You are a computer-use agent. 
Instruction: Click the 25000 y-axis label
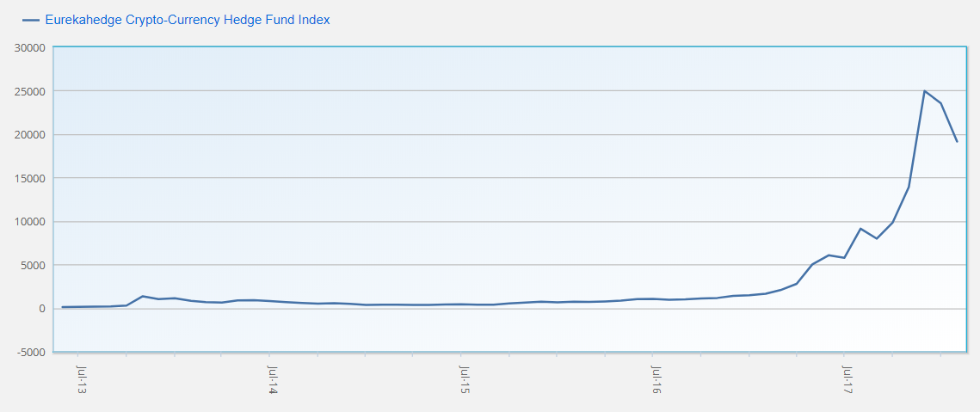coord(30,91)
